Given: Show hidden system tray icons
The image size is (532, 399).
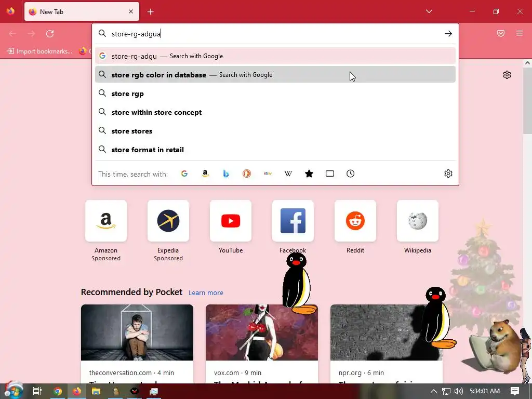Looking at the screenshot, I should pyautogui.click(x=434, y=391).
